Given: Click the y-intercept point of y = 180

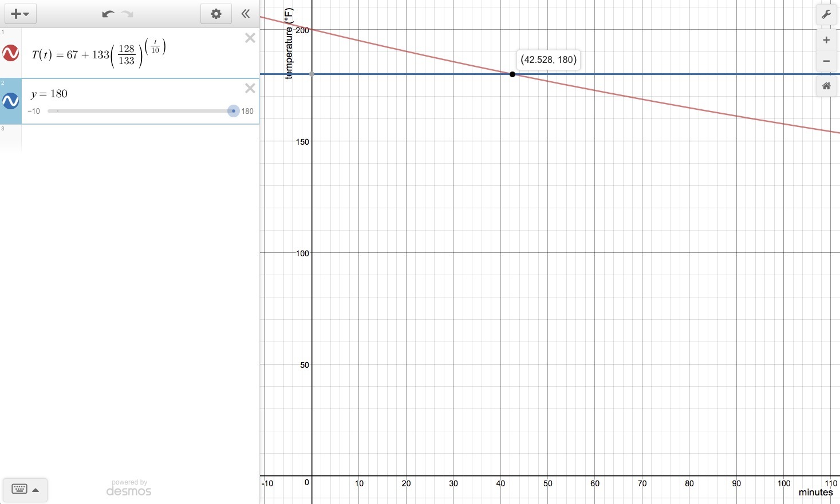Looking at the screenshot, I should coord(311,74).
